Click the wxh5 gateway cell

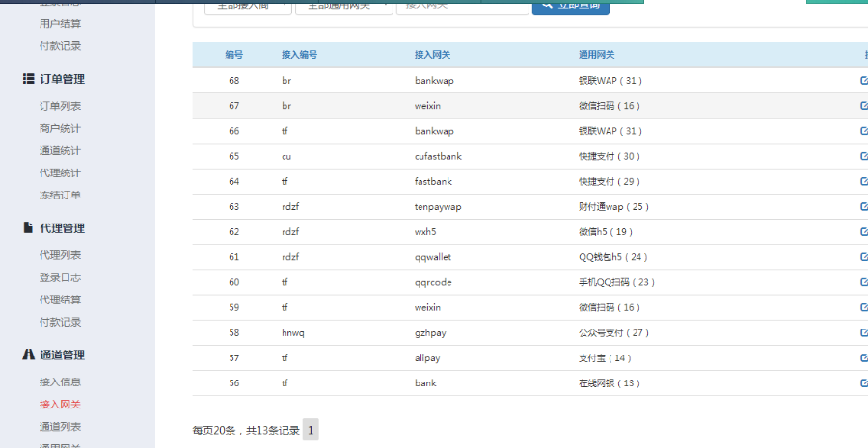point(425,232)
